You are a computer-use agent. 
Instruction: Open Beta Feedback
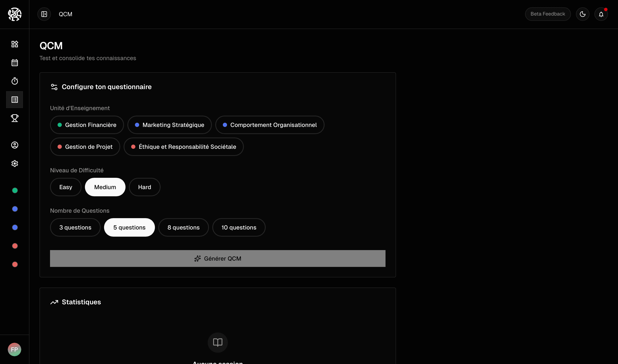(x=548, y=14)
